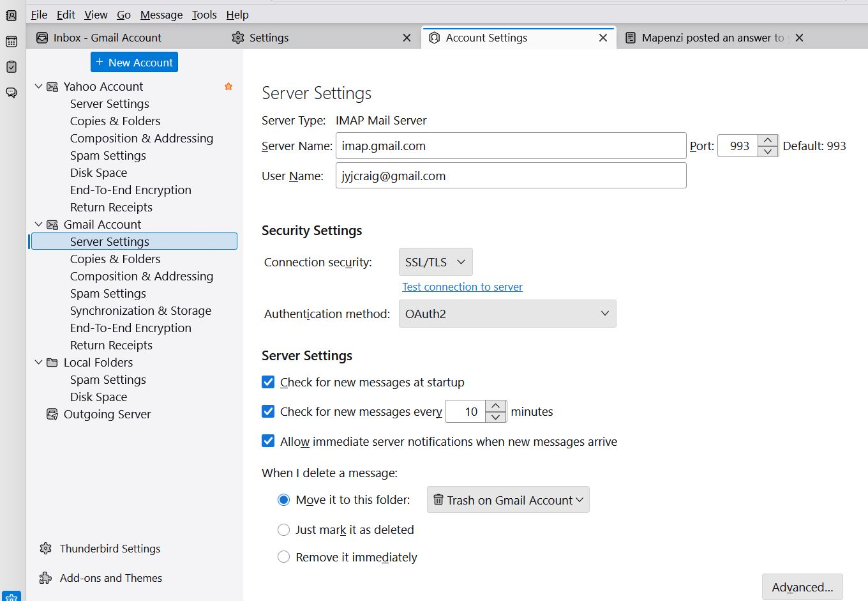Image resolution: width=868 pixels, height=601 pixels.
Task: Collapse the Yahoo Account tree
Action: pos(38,86)
